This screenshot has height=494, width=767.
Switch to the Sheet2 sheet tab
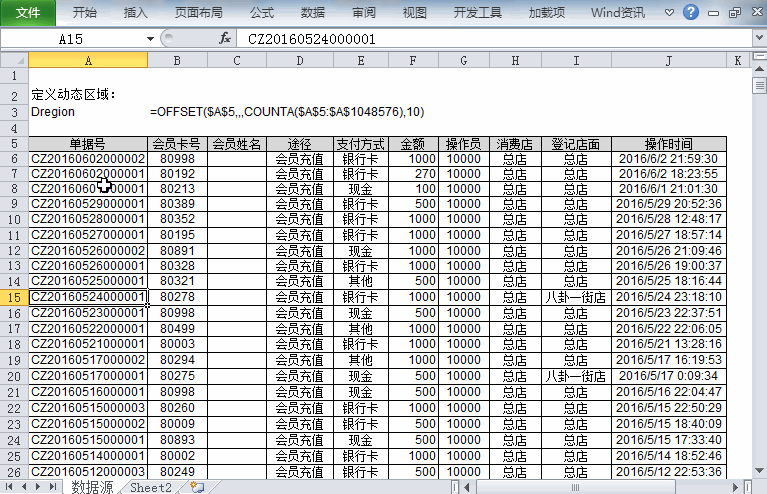tap(151, 487)
